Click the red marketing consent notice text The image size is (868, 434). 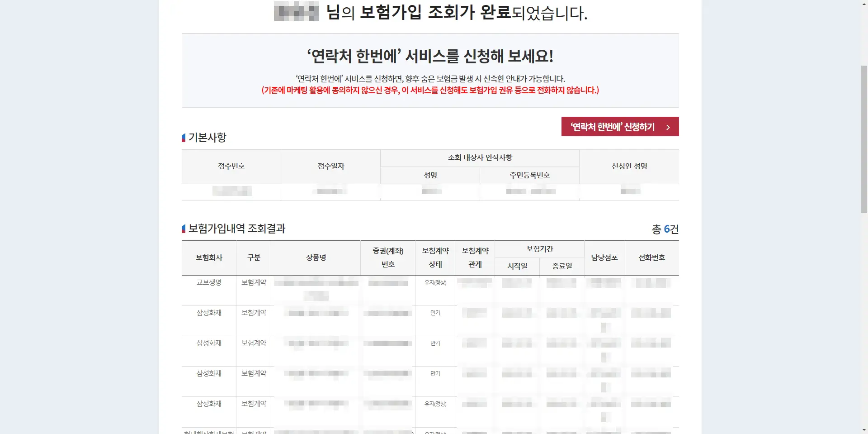(430, 91)
